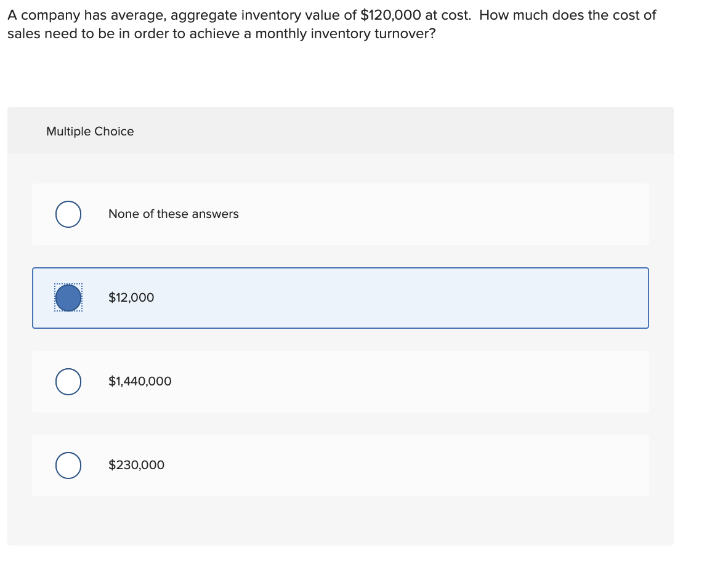Choose the $1,440,000 answer option
This screenshot has width=728, height=564.
click(341, 382)
